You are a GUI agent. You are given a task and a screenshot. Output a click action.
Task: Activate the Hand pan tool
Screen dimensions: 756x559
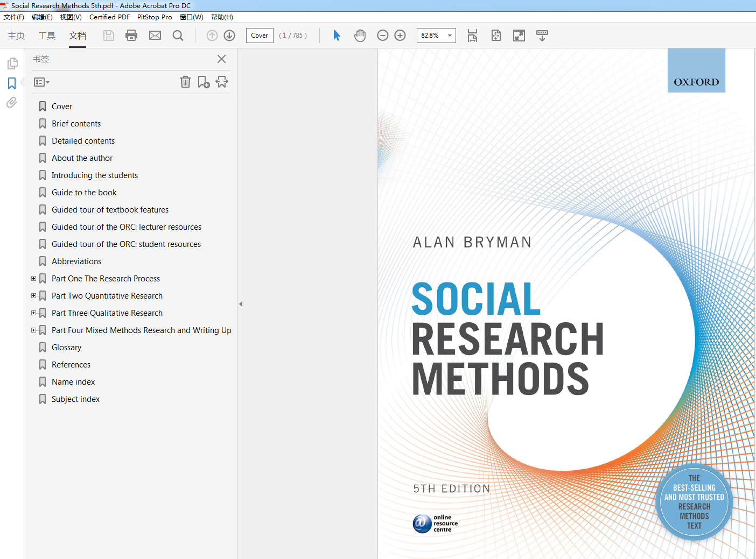(x=360, y=36)
